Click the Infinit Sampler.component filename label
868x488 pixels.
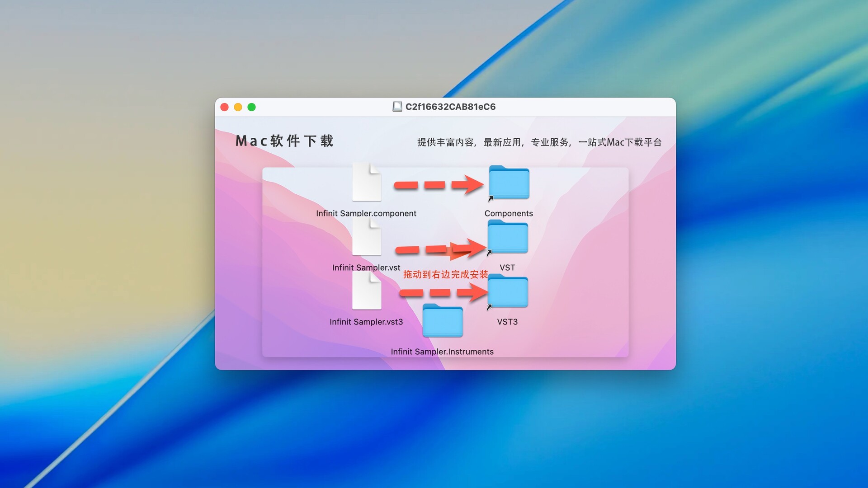[366, 213]
